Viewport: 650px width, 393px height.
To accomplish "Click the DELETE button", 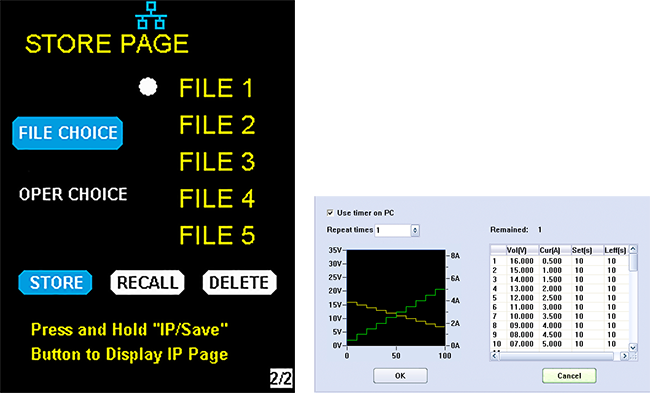I will tap(239, 282).
